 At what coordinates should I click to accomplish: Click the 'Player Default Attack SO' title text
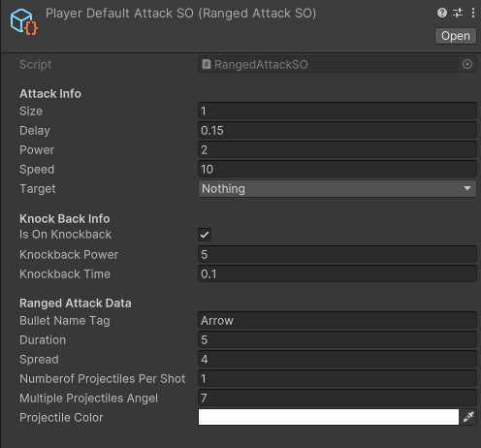[x=119, y=14]
